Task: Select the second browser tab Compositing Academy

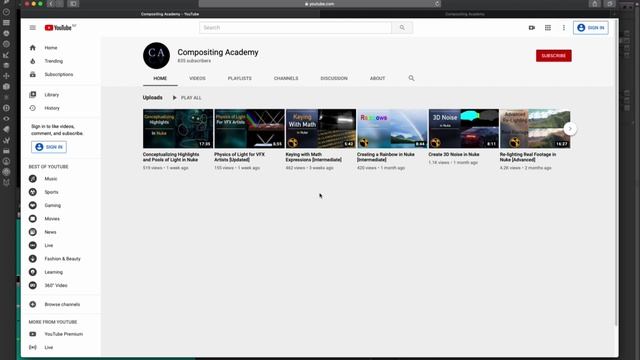Action: (464, 14)
